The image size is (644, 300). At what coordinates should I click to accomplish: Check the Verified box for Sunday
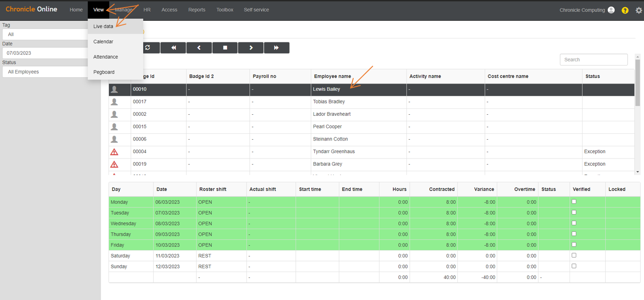click(574, 266)
